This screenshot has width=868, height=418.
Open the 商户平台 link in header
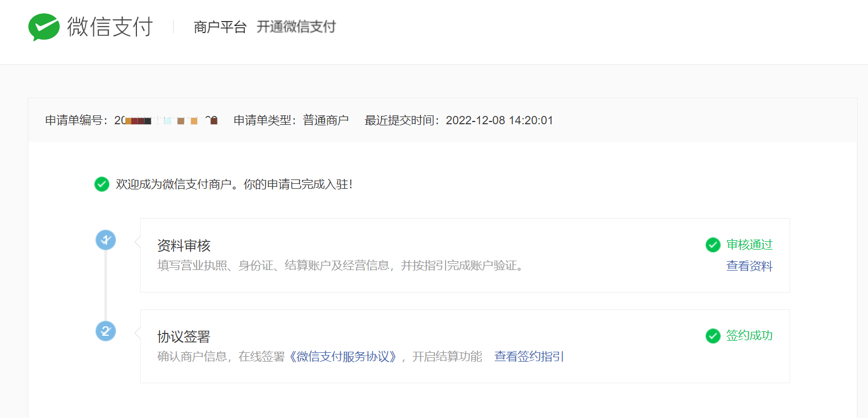pos(220,27)
